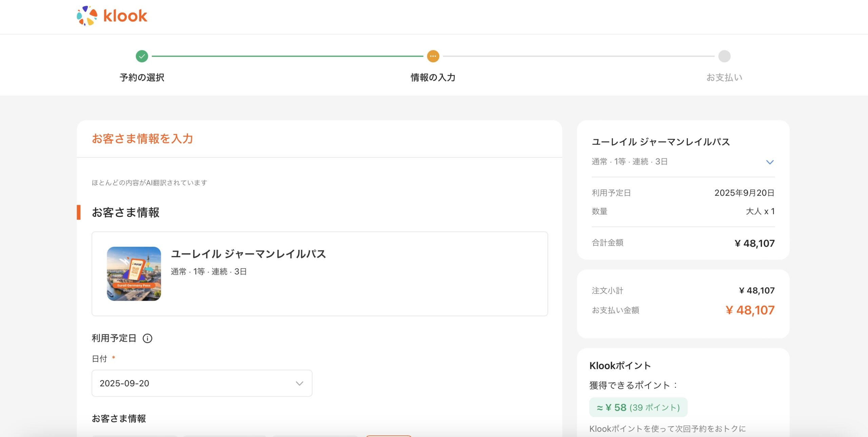Expand package details chevron in order summary
This screenshot has height=437, width=868.
click(x=770, y=162)
